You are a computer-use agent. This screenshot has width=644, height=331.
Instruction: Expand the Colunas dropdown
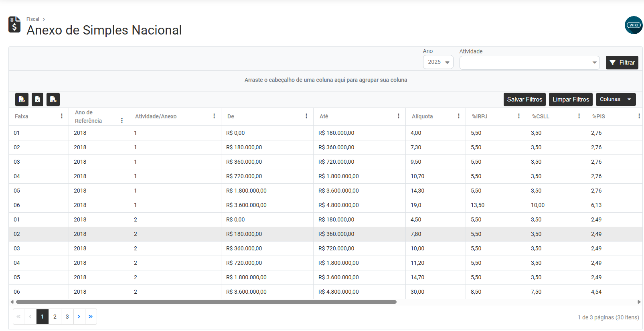616,100
